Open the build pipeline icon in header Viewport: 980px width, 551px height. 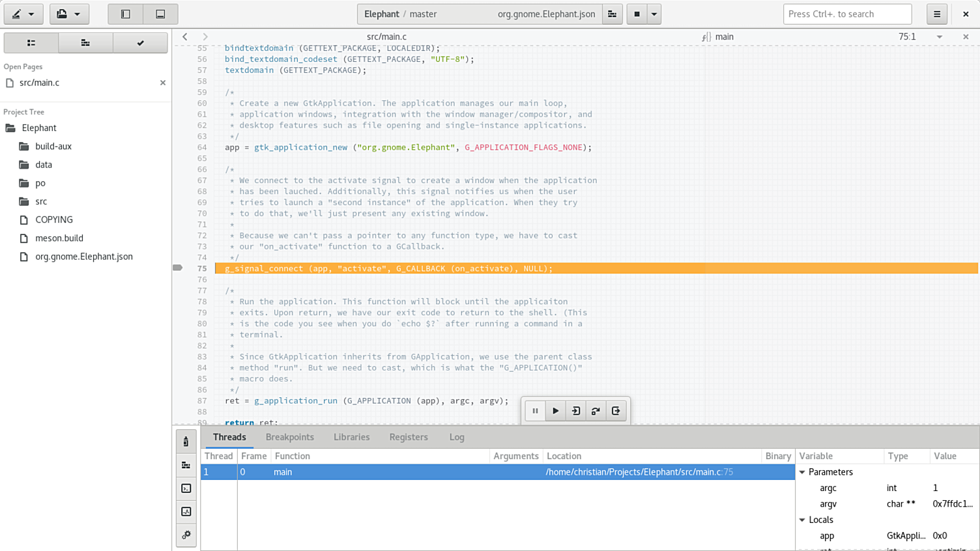(612, 14)
